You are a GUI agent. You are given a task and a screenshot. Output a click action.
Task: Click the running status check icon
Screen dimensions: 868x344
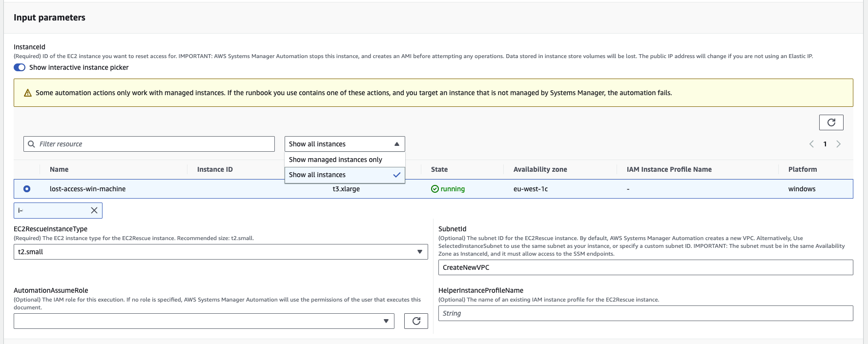tap(434, 189)
